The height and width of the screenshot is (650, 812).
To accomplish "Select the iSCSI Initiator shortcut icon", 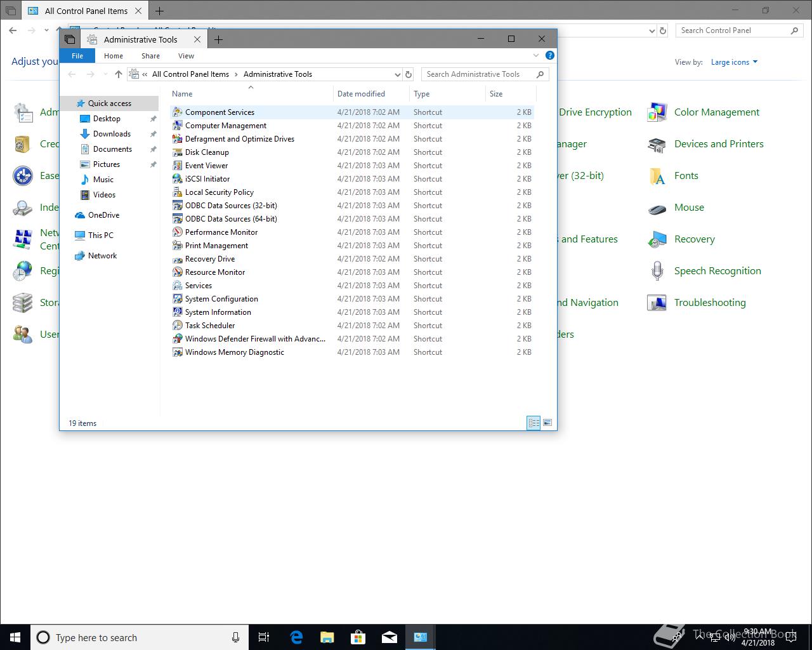I will tap(178, 179).
